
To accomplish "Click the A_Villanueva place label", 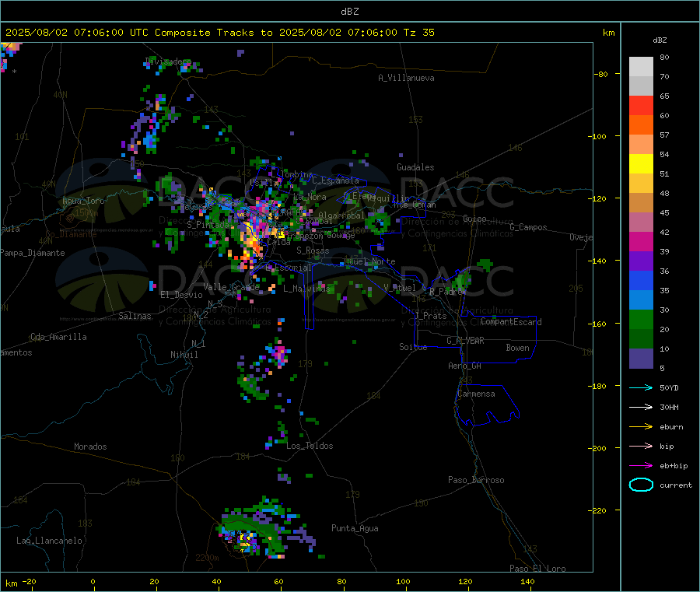I will coord(406,78).
